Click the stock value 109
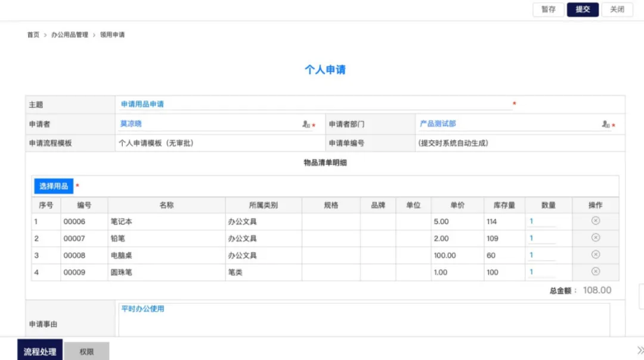This screenshot has height=360, width=644. click(x=493, y=238)
